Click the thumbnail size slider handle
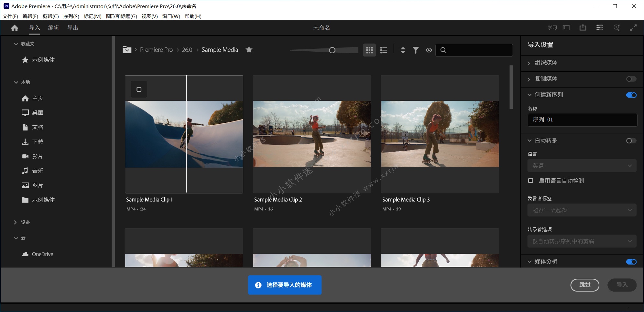This screenshot has height=312, width=644. pos(332,50)
